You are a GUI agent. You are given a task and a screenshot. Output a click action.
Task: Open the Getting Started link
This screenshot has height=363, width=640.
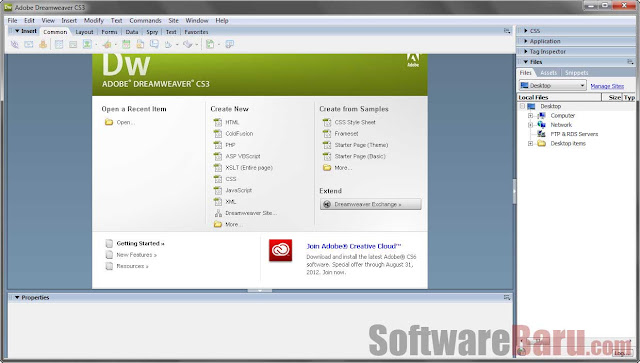(x=140, y=243)
